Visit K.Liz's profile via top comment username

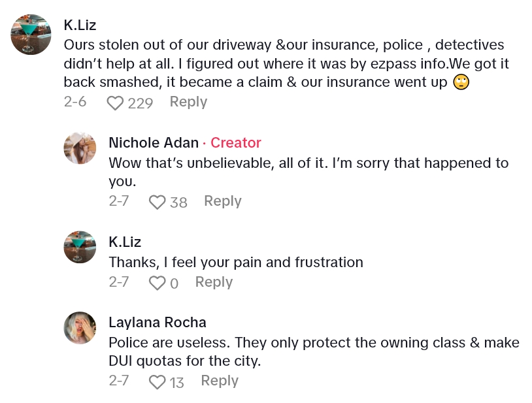point(80,25)
